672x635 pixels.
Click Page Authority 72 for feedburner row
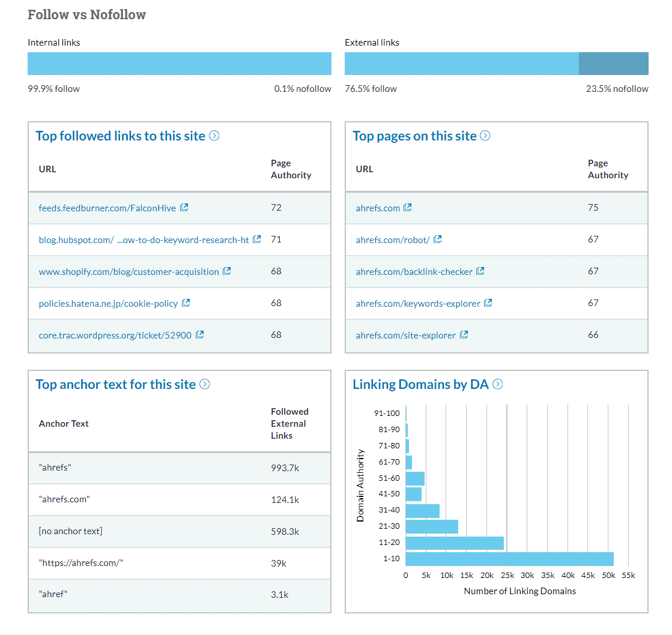point(276,208)
